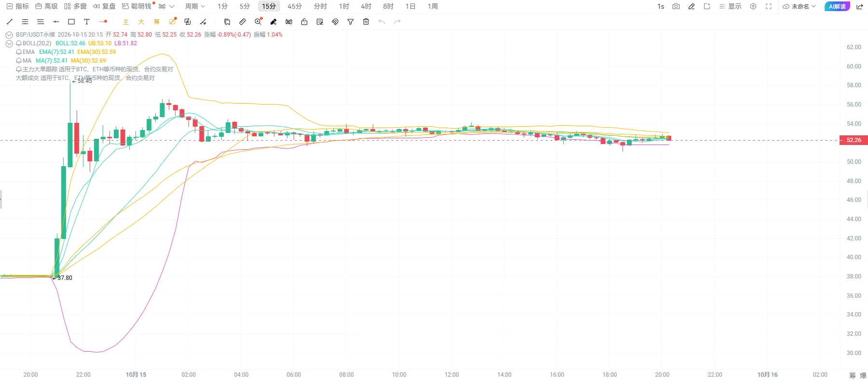
Task: Open the 周期 period dropdown
Action: [195, 6]
